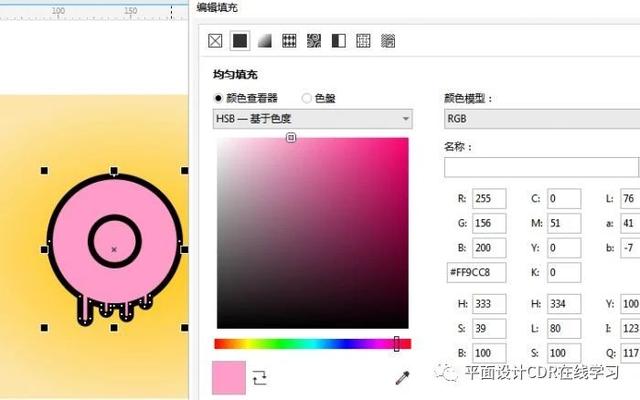This screenshot has width=640, height=400.
Task: Click the RGB B value field 200
Action: point(489,248)
